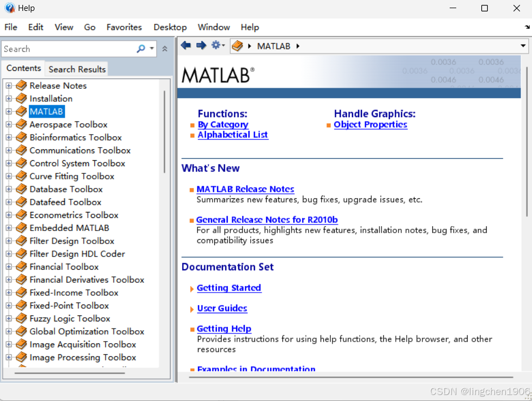Viewport: 532px width, 401px height.
Task: Click into the Search input field
Action: 69,49
